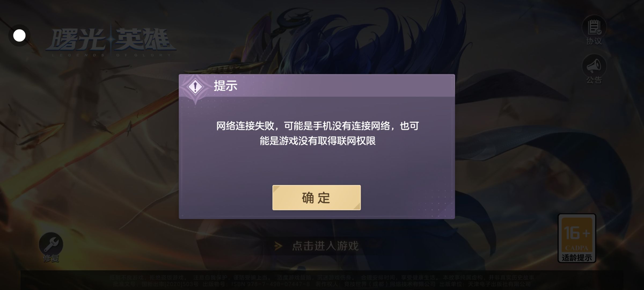Open the 适龄提示 age advisory label
This screenshot has height=290, width=644.
click(577, 258)
